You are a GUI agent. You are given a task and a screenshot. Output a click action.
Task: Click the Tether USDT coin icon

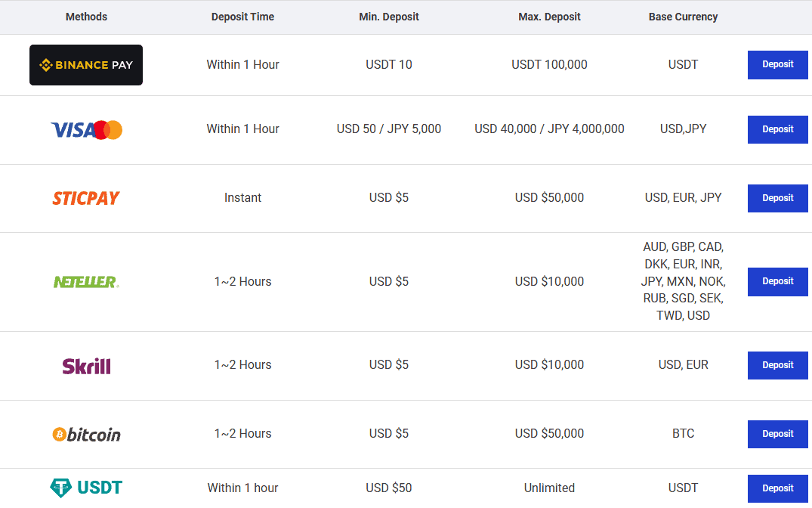[60, 488]
